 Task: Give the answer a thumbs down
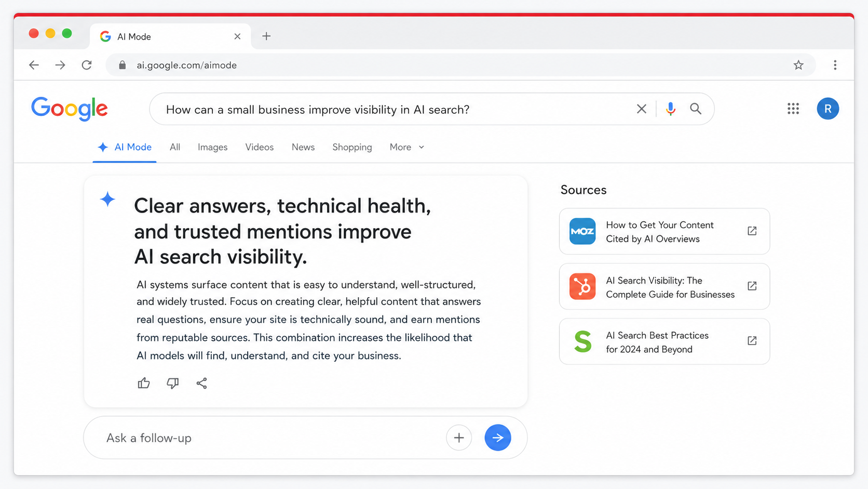(173, 384)
